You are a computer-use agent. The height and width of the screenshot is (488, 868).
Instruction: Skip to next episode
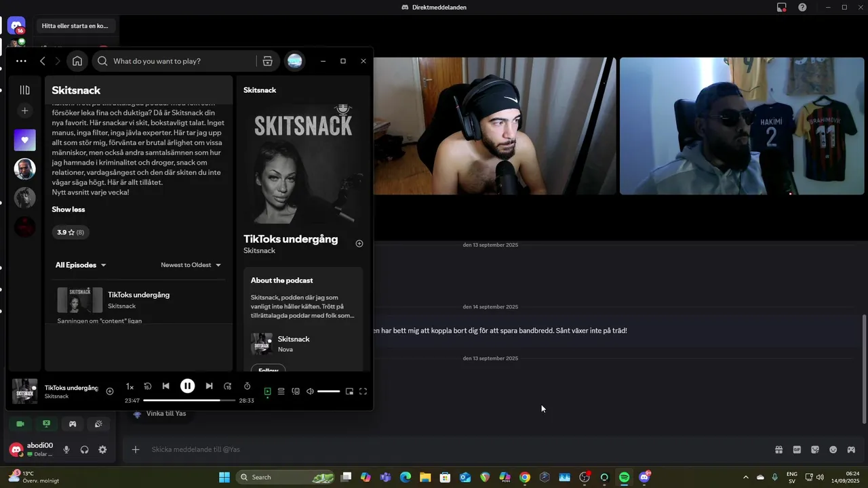click(x=209, y=386)
